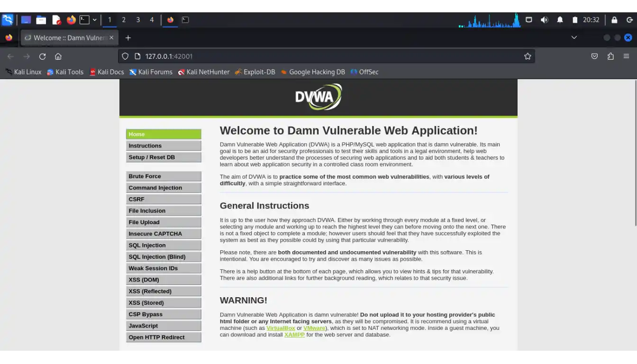Follow the VirtualBox link
This screenshot has width=637, height=364.
point(281,328)
